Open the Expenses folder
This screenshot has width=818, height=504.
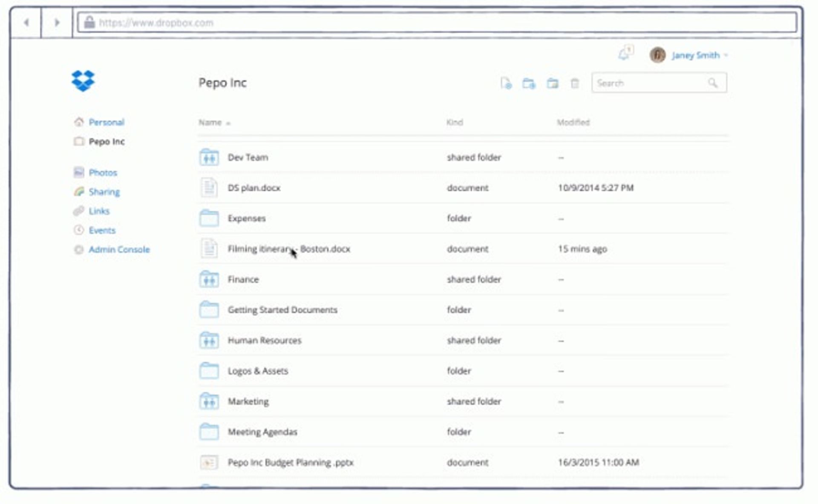247,218
